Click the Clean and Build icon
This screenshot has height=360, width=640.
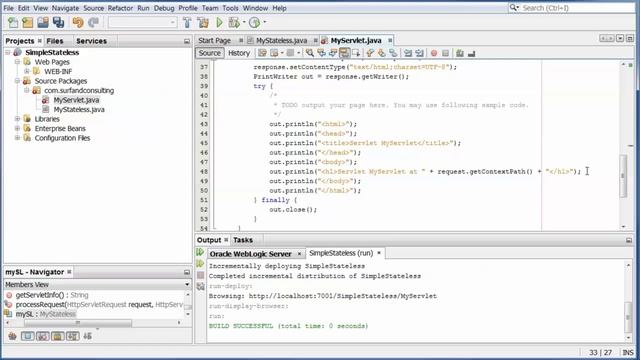pyautogui.click(x=203, y=22)
